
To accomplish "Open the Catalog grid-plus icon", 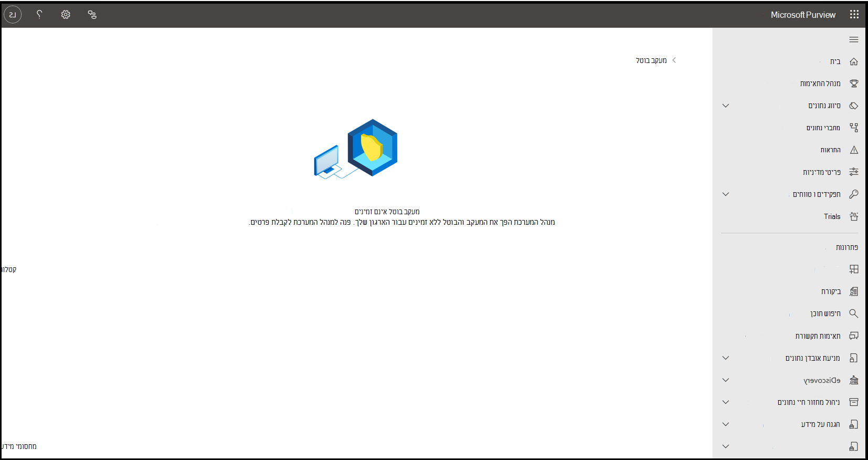I will (x=854, y=269).
